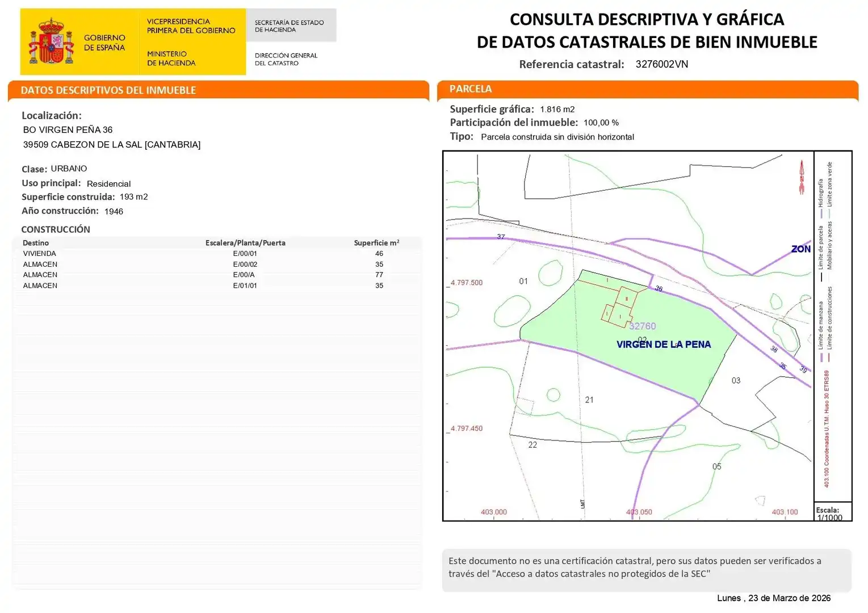Screen dimensions: 868x613
Task: Select graphic surface value '1.816 m2'
Action: [x=557, y=110]
